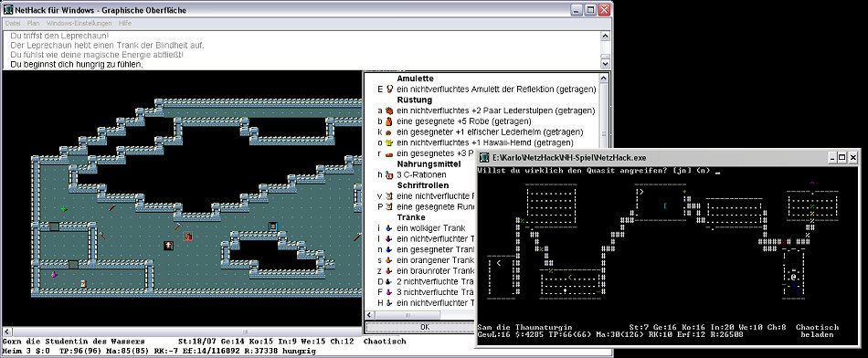Click the NetzHack.exe console window icon
This screenshot has width=868, height=358.
(484, 158)
